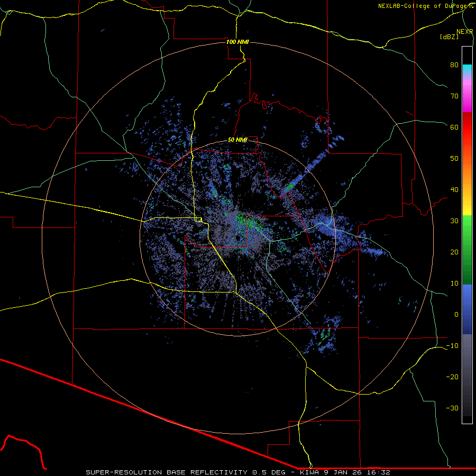Image resolution: width=476 pixels, height=476 pixels.
Task: Click the 10 value on the color scale
Action: [454, 283]
